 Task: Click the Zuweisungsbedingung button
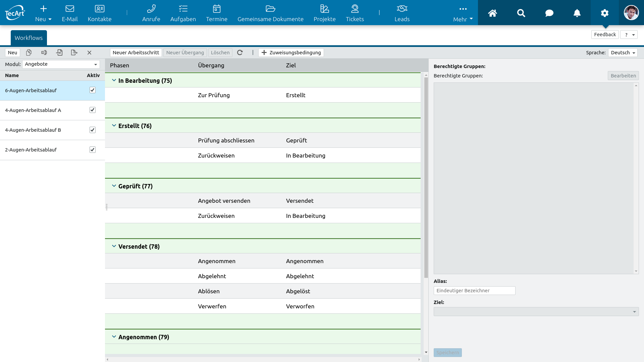point(291,53)
